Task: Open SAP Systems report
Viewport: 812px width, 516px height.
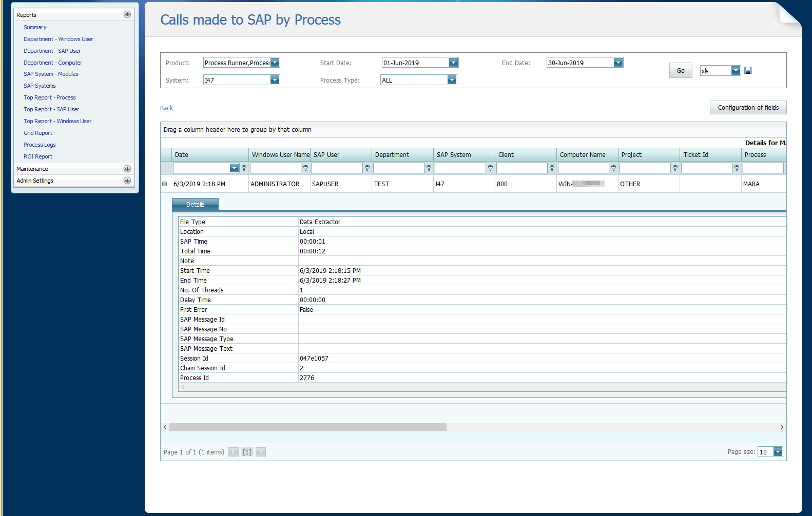Action: [40, 86]
